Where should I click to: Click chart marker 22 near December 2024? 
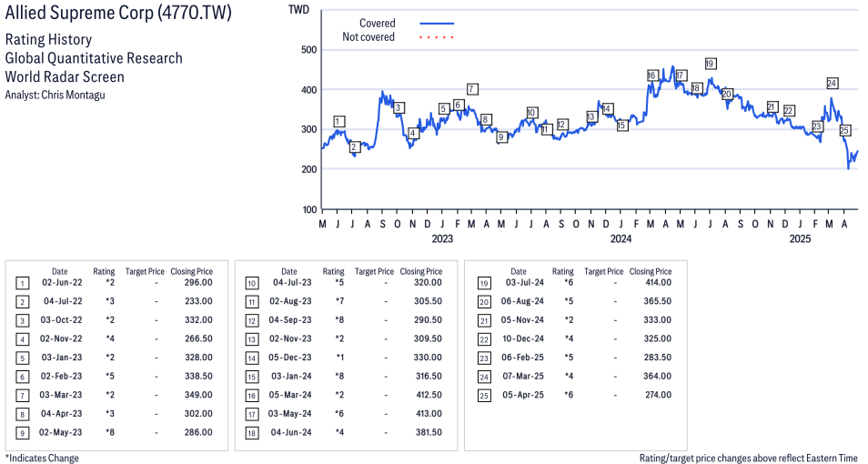[789, 111]
